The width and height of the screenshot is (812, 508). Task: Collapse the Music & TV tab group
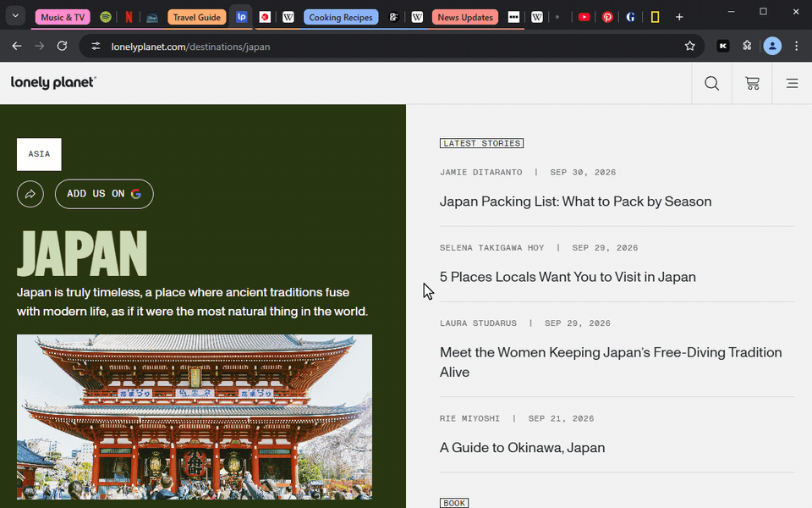click(x=63, y=17)
